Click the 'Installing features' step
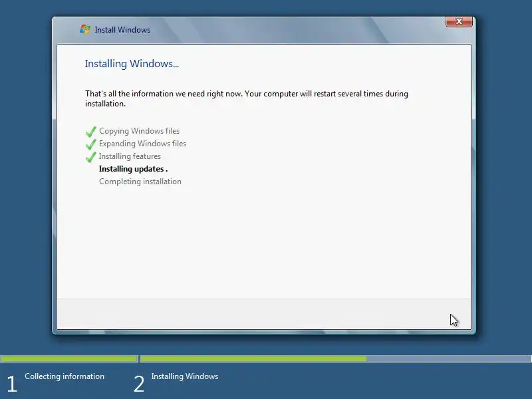 point(130,156)
